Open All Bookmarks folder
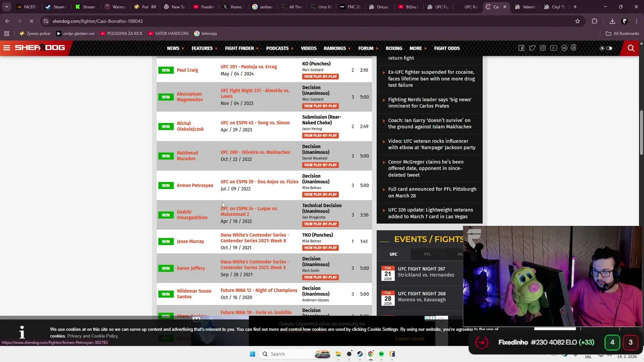The image size is (644, 362). coord(622,34)
